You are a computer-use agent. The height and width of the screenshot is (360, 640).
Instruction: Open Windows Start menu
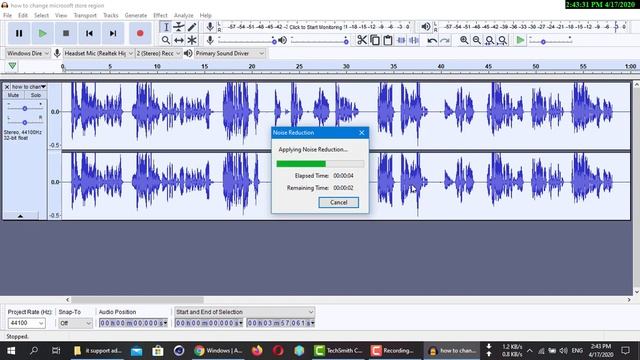(11, 351)
